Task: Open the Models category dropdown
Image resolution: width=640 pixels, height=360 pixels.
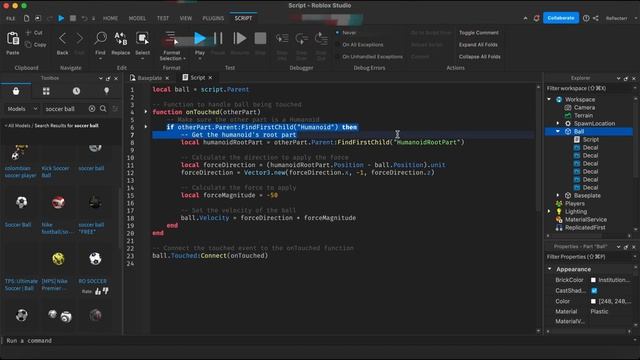Action: click(x=22, y=109)
